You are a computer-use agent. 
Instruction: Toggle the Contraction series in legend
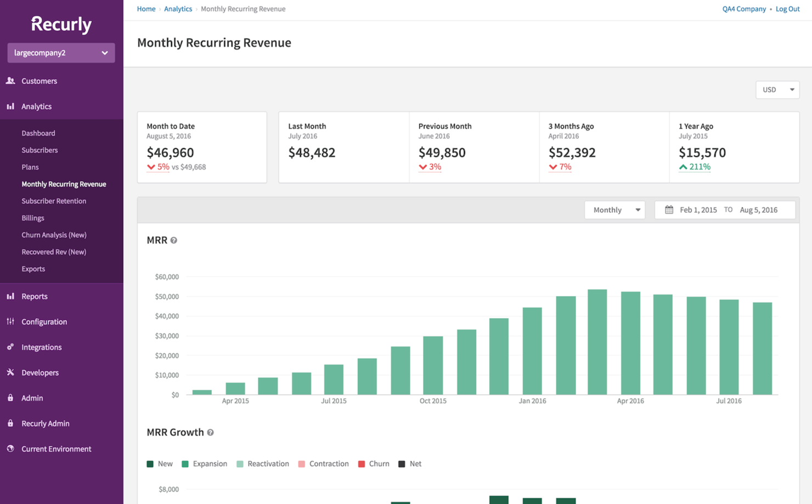click(x=323, y=464)
